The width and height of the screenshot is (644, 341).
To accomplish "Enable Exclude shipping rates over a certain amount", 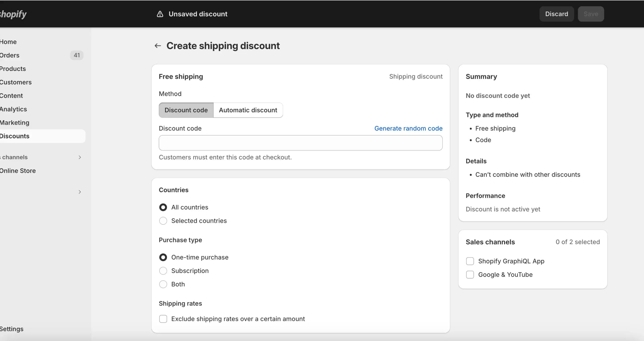I will point(163,319).
